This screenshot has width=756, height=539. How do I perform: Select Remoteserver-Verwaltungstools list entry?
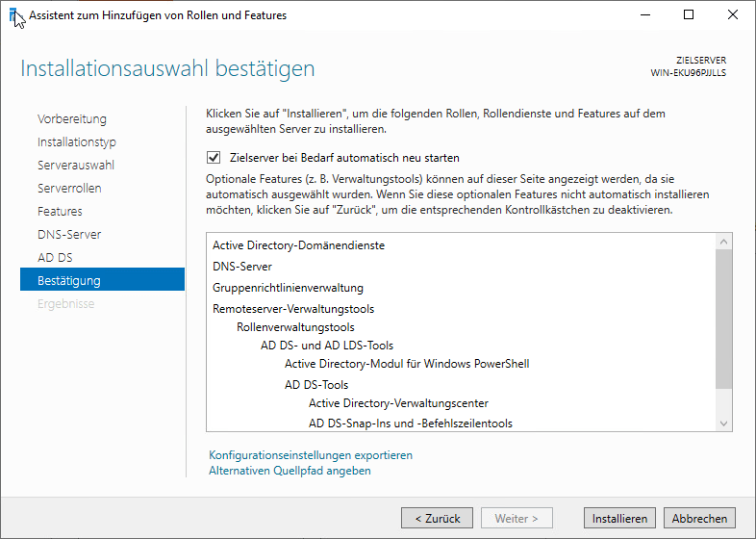coord(293,309)
